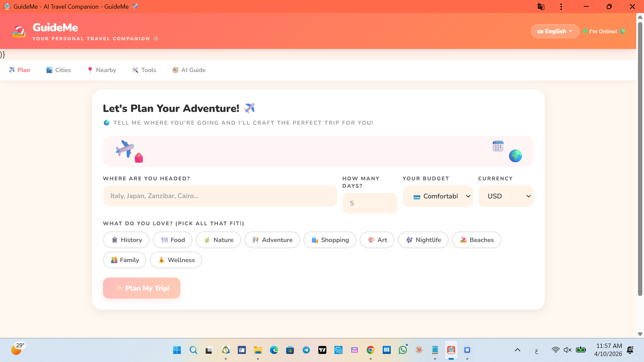This screenshot has width=644, height=362.
Task: Click the Nearby pin icon
Action: pos(90,70)
